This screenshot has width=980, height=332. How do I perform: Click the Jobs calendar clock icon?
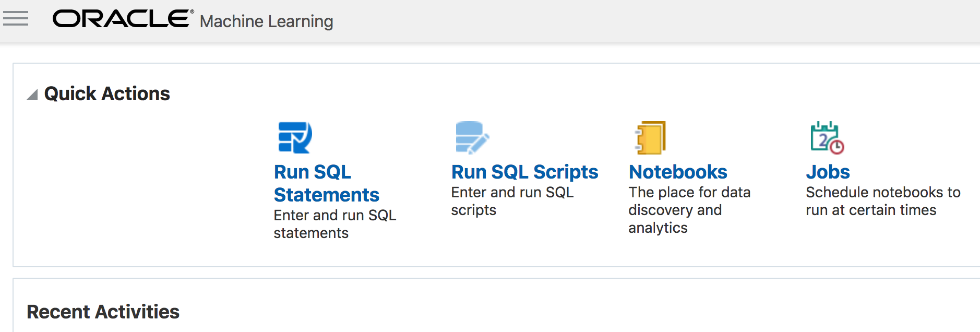(827, 138)
